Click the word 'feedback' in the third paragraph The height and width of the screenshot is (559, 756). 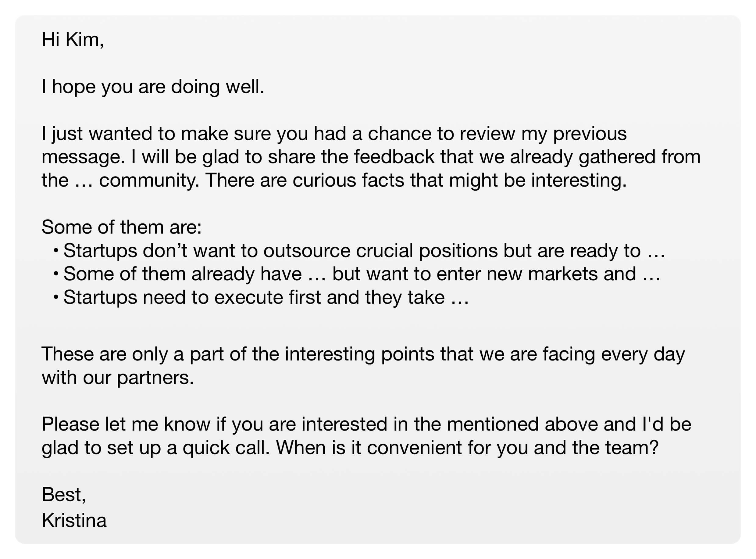(394, 157)
